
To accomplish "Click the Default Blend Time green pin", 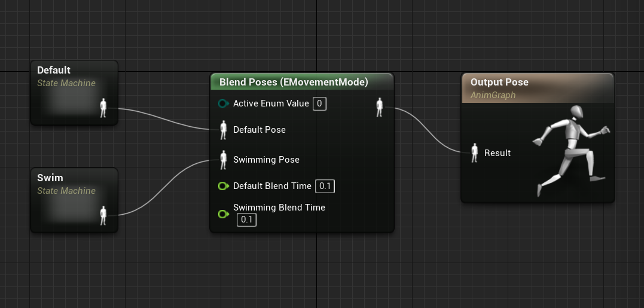I will (224, 186).
